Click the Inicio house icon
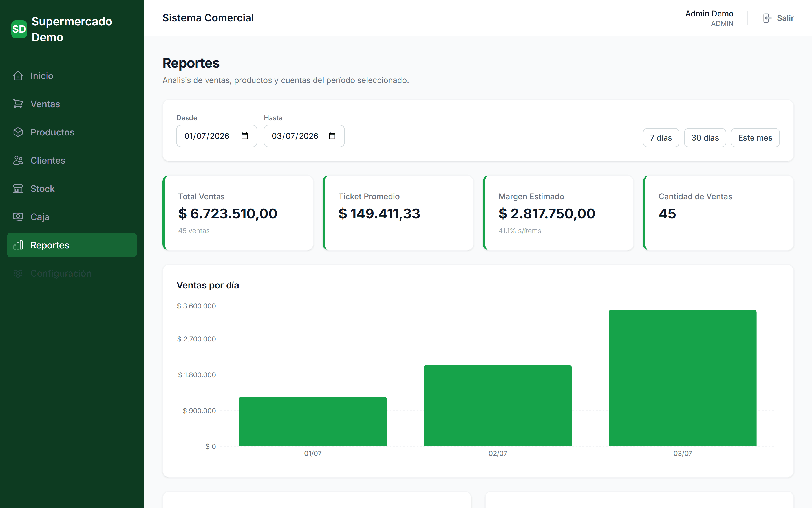 tap(18, 76)
